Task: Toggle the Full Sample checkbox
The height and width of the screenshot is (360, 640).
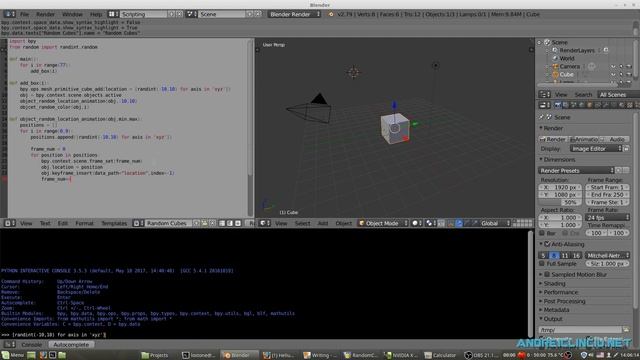Action: point(542,264)
